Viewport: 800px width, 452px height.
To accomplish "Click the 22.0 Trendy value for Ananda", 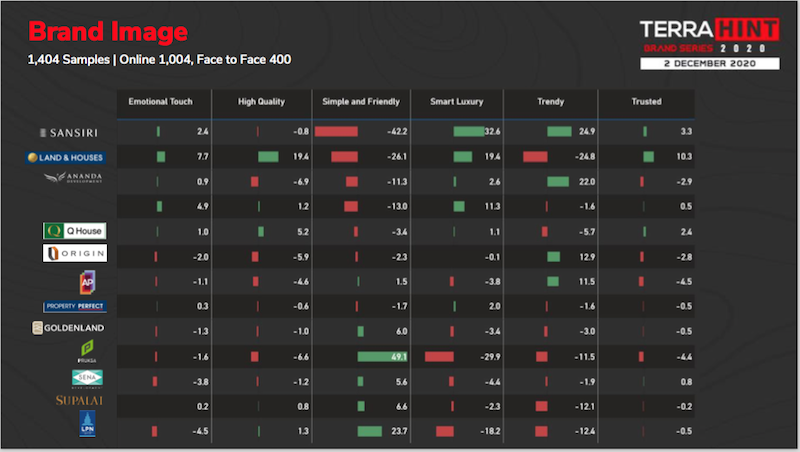I will 587,182.
